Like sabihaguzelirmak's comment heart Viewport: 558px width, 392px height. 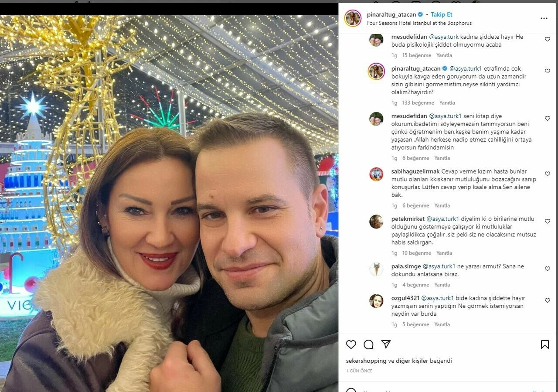pyautogui.click(x=547, y=174)
